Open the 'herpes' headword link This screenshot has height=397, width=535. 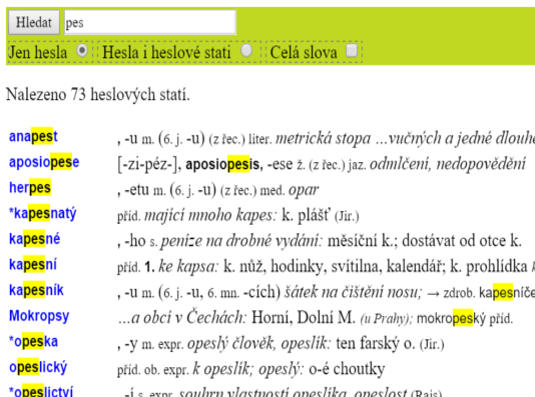click(30, 187)
